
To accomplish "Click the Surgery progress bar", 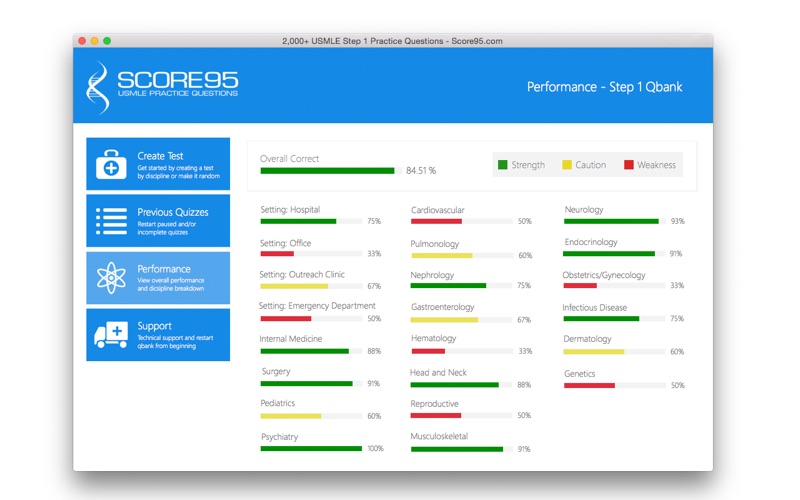I will point(311,384).
